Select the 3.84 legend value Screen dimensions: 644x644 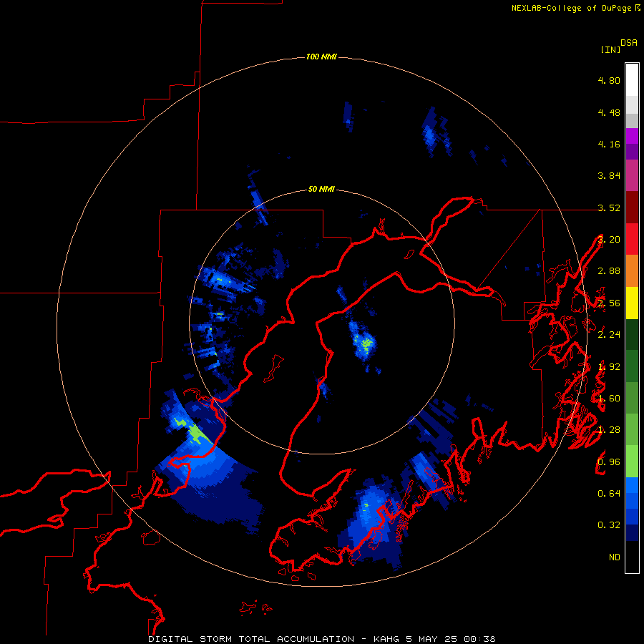[x=609, y=176]
